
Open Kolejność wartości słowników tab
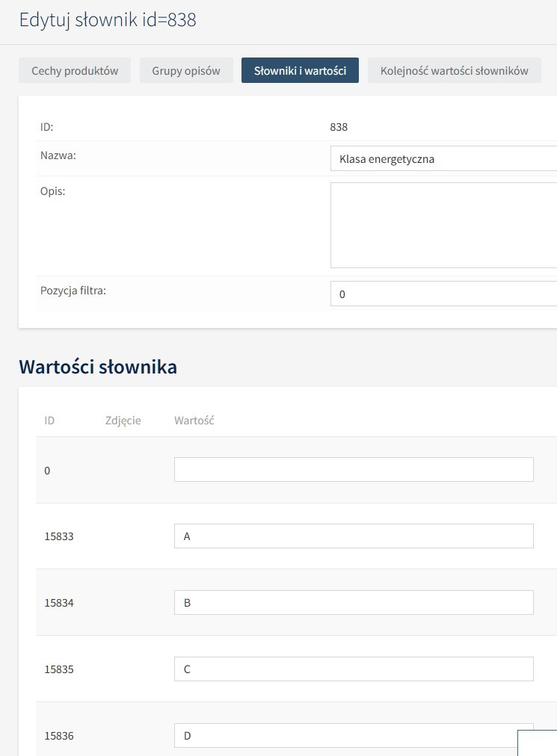point(454,70)
